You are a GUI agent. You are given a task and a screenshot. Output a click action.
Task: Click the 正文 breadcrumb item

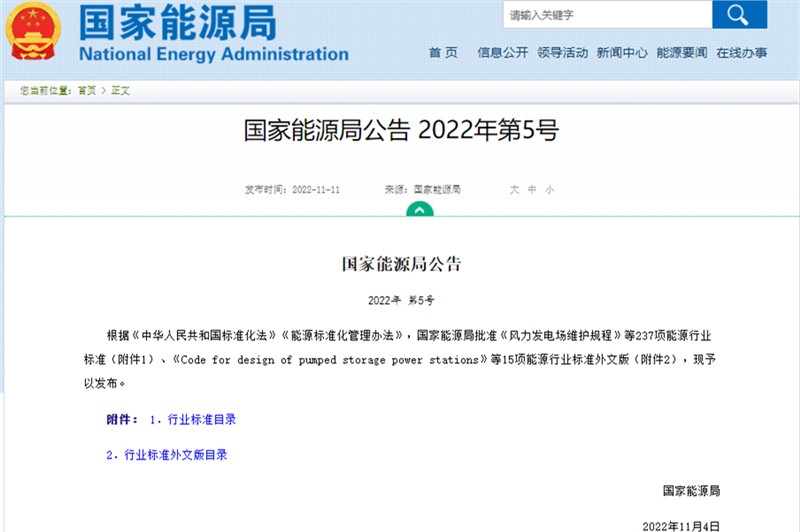pos(120,91)
